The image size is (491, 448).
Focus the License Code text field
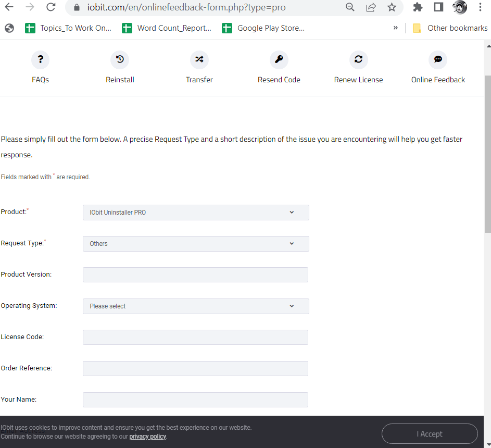point(195,337)
